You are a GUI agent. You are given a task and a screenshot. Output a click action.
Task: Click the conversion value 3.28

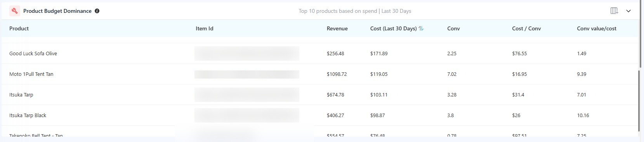click(x=452, y=95)
